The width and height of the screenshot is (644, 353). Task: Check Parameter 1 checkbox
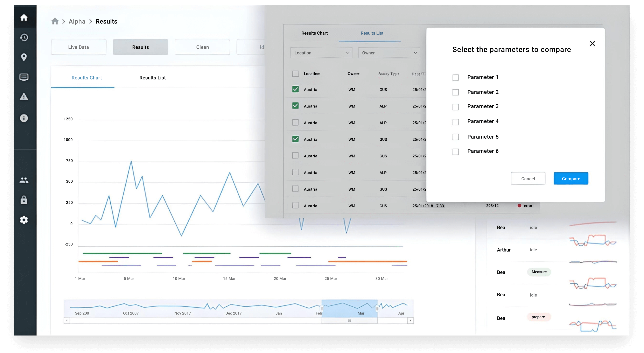coord(455,78)
